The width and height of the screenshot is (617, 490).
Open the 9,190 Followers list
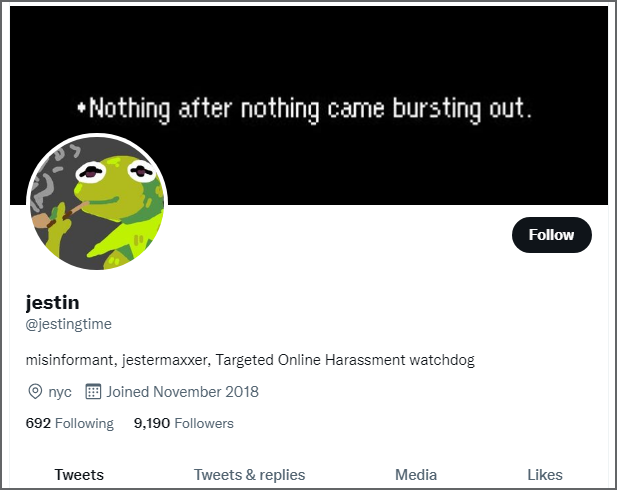[184, 423]
